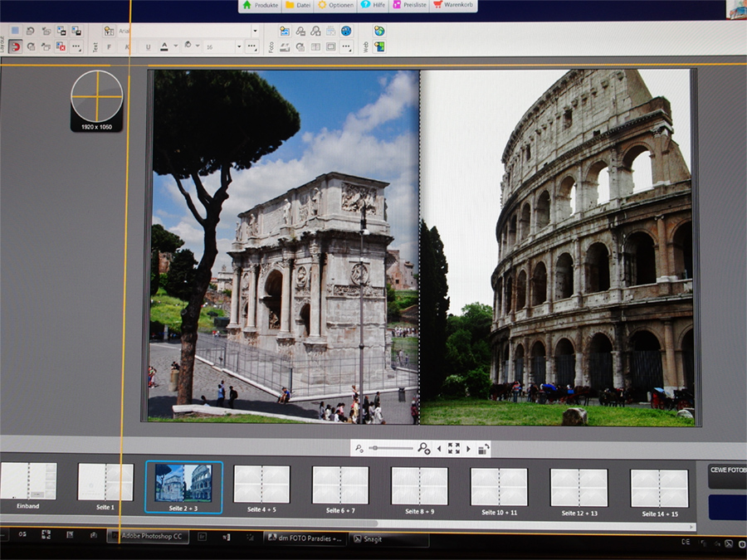The width and height of the screenshot is (747, 560).
Task: Expand the font color dropdown arrow
Action: (x=175, y=47)
